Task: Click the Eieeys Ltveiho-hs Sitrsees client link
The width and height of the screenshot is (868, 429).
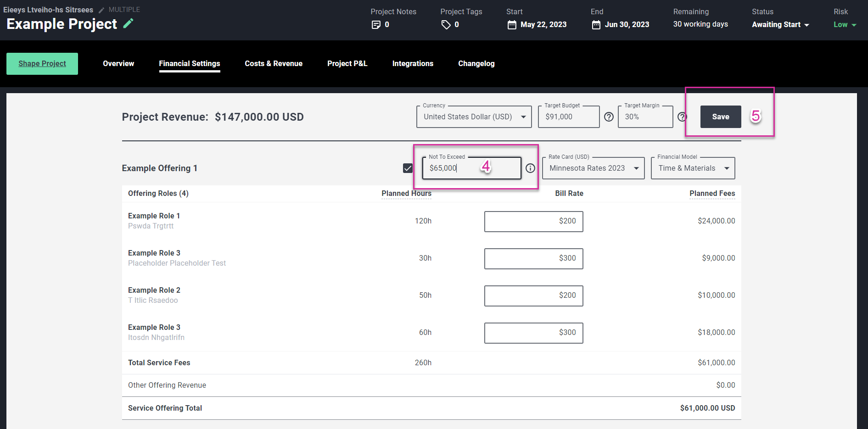Action: 48,10
